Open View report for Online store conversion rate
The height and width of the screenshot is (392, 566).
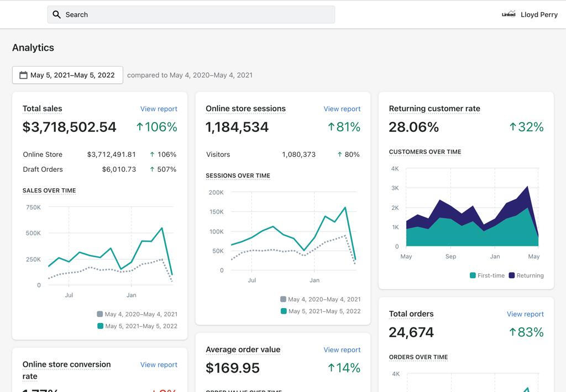[x=159, y=364]
